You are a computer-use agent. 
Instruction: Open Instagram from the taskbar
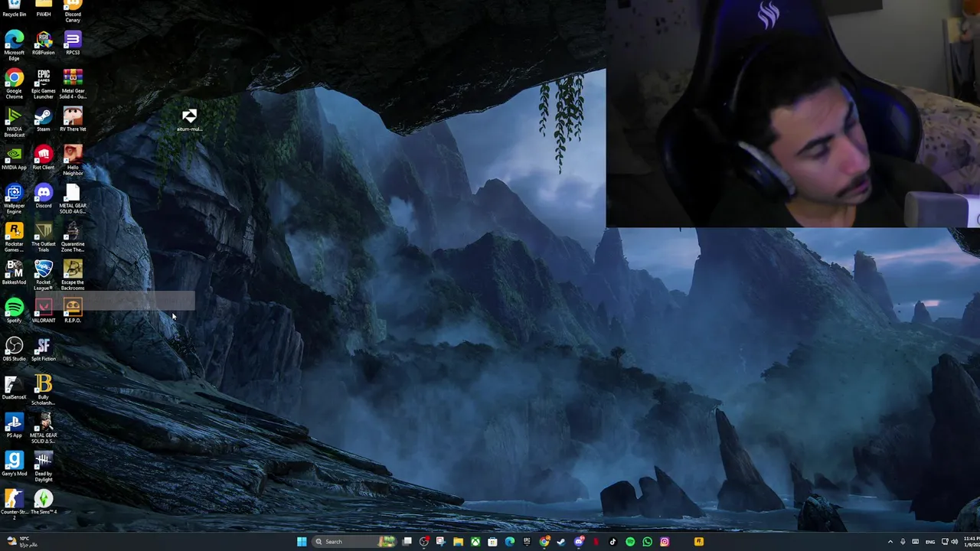point(665,542)
